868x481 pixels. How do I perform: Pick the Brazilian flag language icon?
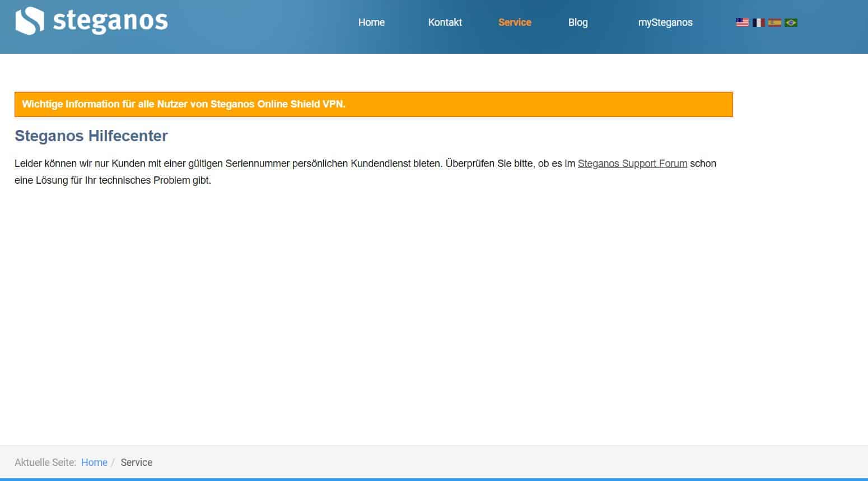[x=791, y=22]
